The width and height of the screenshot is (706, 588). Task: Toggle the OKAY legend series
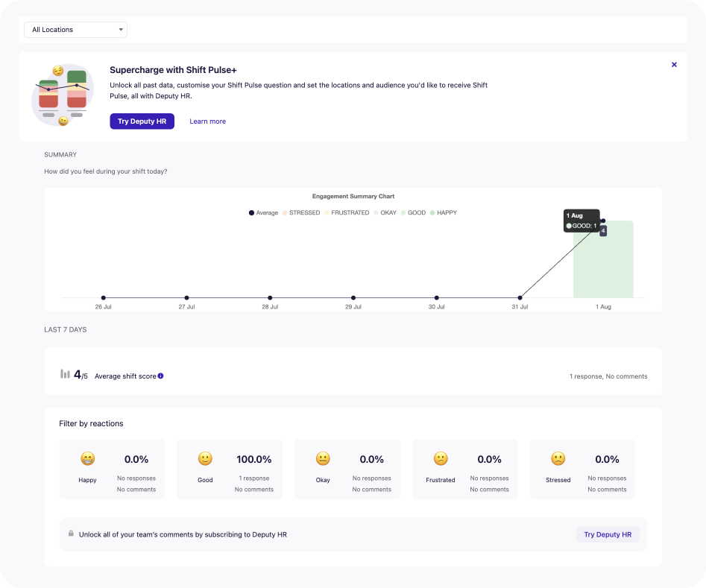click(x=385, y=212)
